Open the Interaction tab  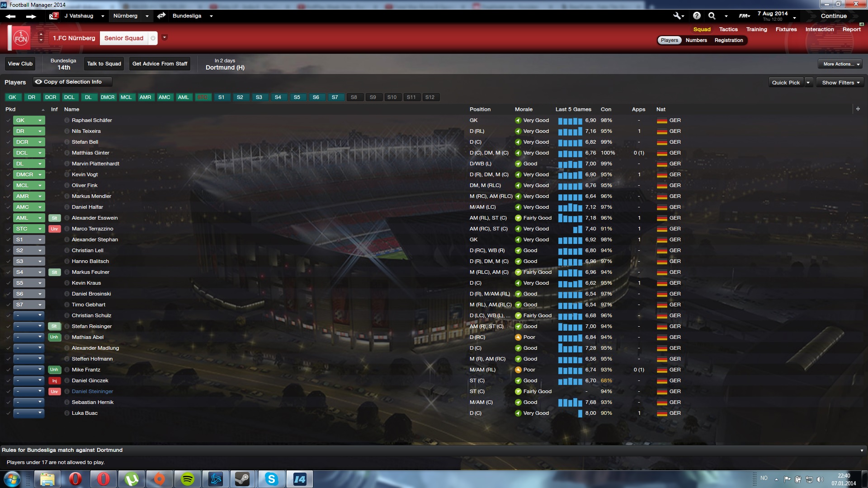click(820, 29)
